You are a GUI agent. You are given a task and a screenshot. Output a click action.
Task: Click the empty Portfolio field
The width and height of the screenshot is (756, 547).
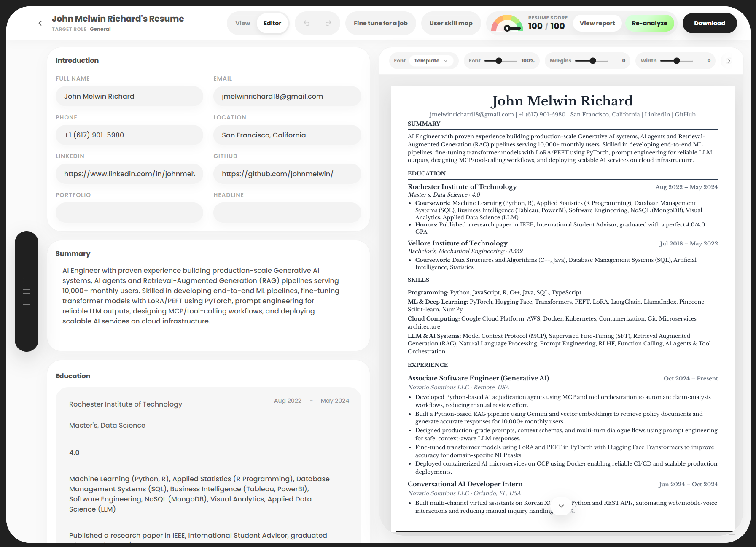pyautogui.click(x=129, y=213)
